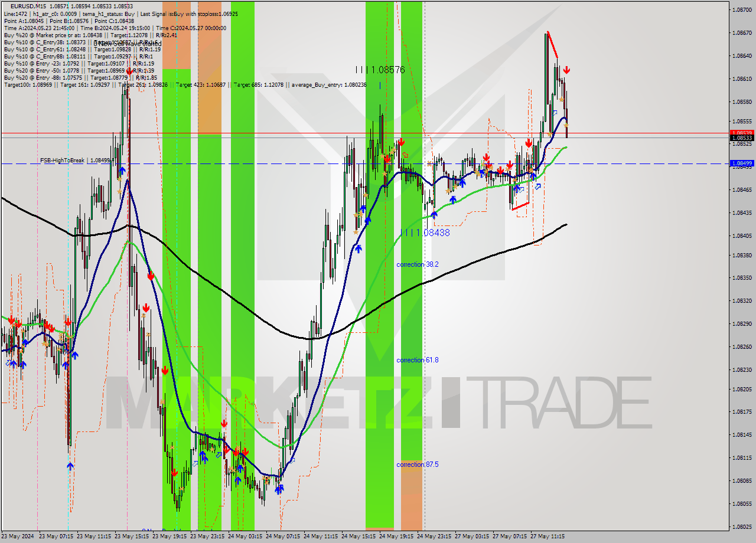Click '24 May 23:15' on time axis
This screenshot has width=756, height=543.
pos(435,537)
